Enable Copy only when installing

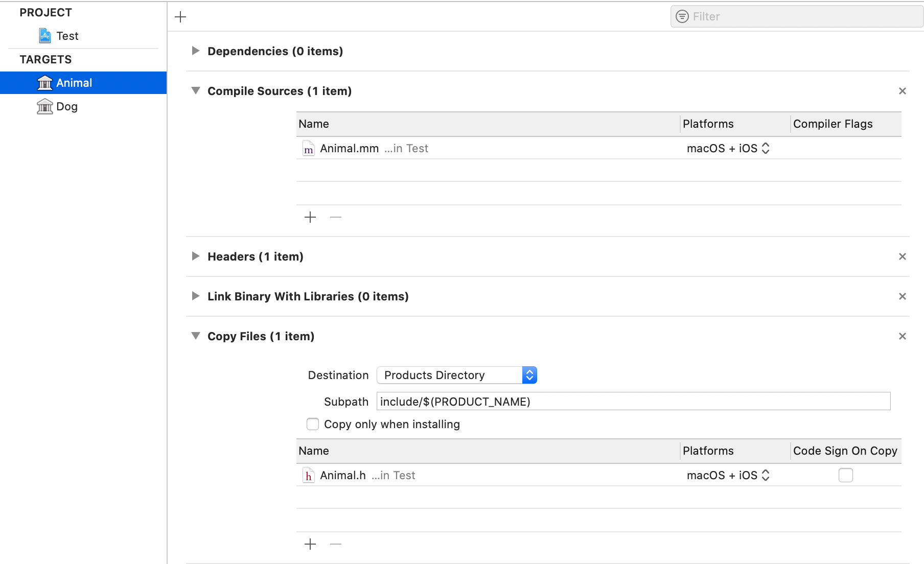click(312, 424)
